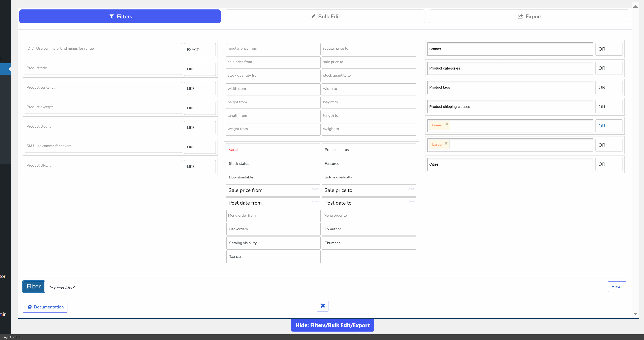The height and width of the screenshot is (340, 644).
Task: Click the Product title input field
Action: 103,68
